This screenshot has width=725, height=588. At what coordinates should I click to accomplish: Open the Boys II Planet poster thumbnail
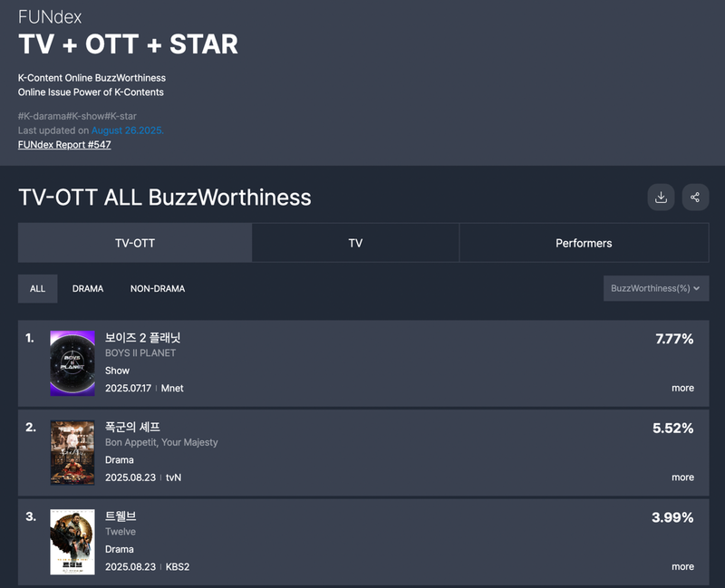(72, 363)
